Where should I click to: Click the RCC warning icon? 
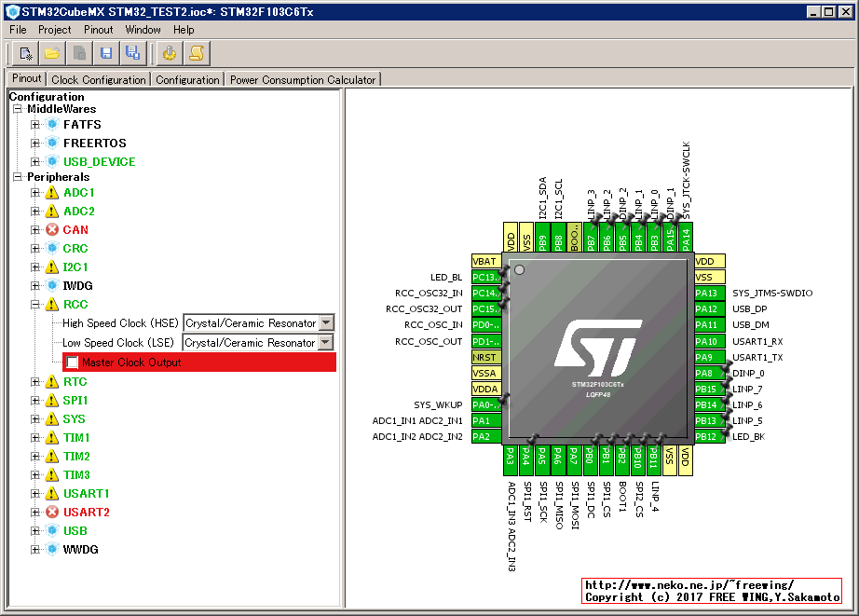pos(52,304)
